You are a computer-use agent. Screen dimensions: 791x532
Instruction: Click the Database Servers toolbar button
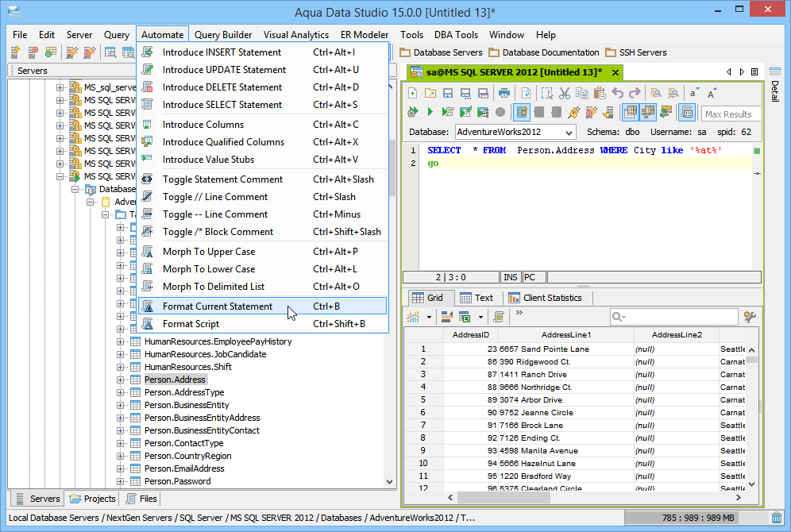coord(441,52)
